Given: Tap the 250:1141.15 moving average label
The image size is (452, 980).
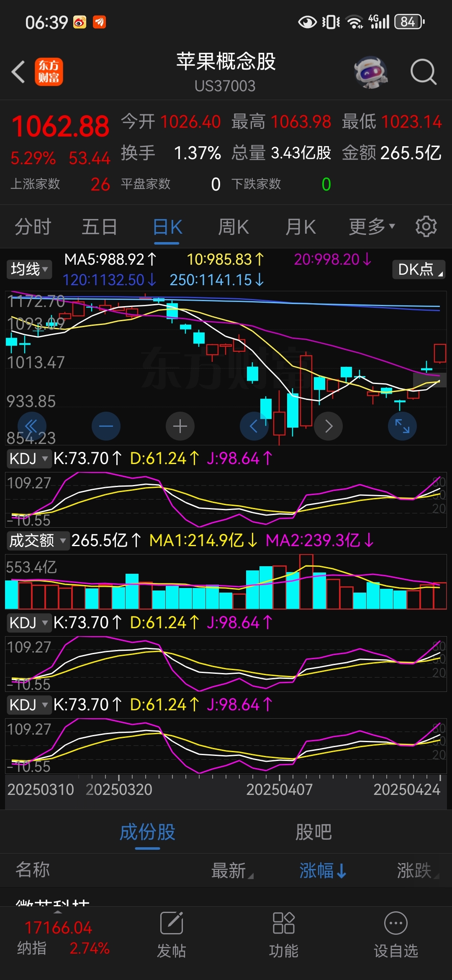Looking at the screenshot, I should tap(217, 280).
